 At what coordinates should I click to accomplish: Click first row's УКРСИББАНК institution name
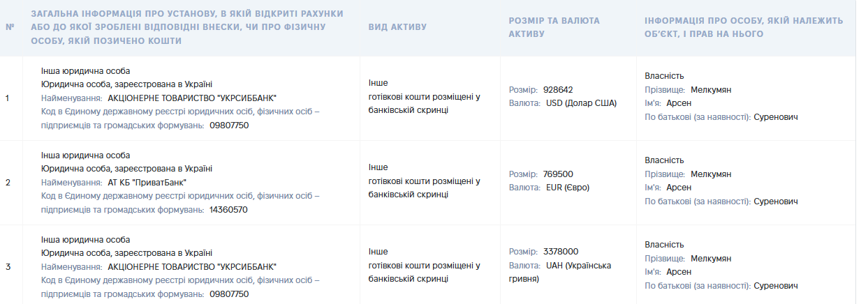(x=192, y=98)
